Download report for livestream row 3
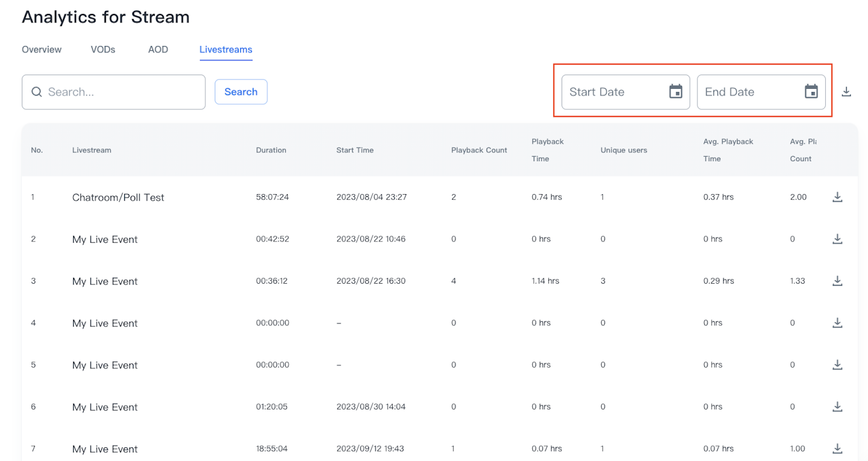868x461 pixels. tap(837, 281)
